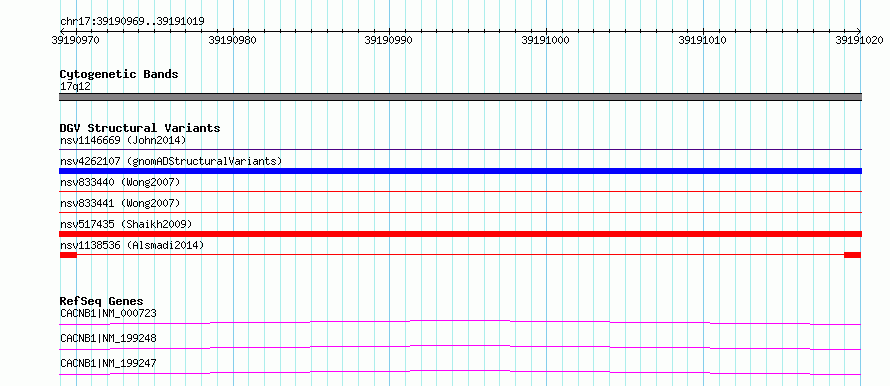Viewport: 890px width, 386px height.
Task: Open the CACNB1|NM_000723 transcript
Action: pyautogui.click(x=108, y=313)
